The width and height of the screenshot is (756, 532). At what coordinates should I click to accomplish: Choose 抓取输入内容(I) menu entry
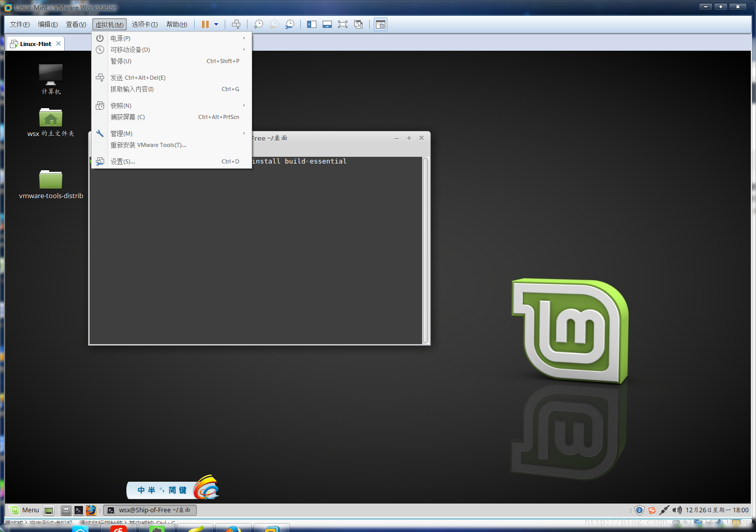(171, 89)
